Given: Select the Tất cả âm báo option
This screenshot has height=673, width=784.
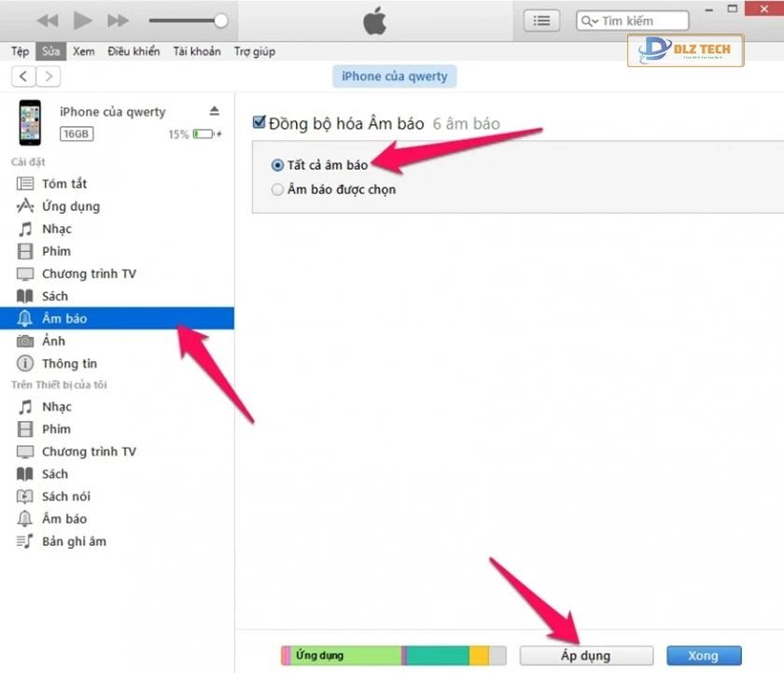Looking at the screenshot, I should point(278,165).
